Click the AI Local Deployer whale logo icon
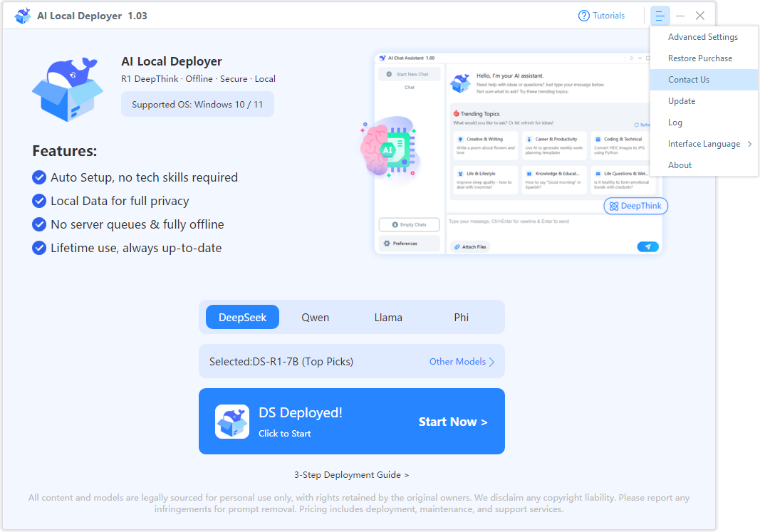This screenshot has width=760, height=532. click(x=22, y=15)
